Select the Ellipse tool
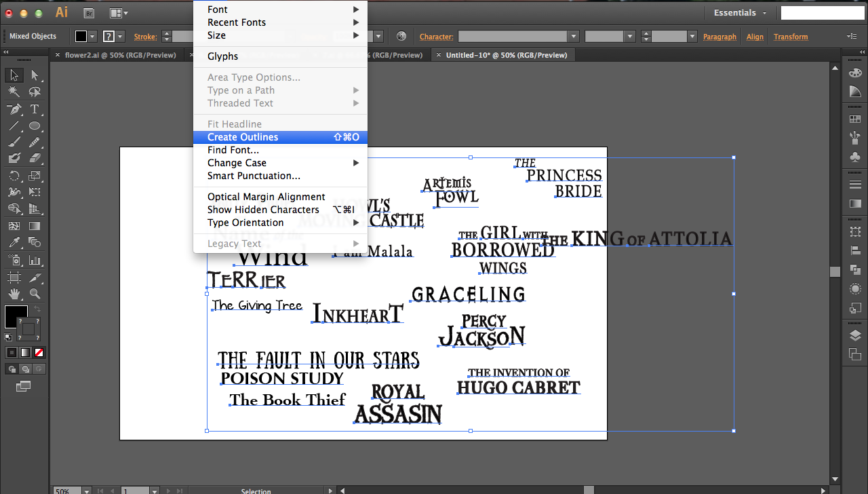 [x=35, y=126]
